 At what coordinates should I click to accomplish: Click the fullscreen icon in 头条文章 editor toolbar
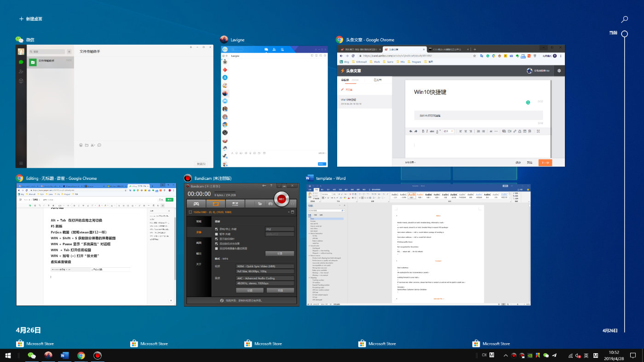(x=538, y=131)
